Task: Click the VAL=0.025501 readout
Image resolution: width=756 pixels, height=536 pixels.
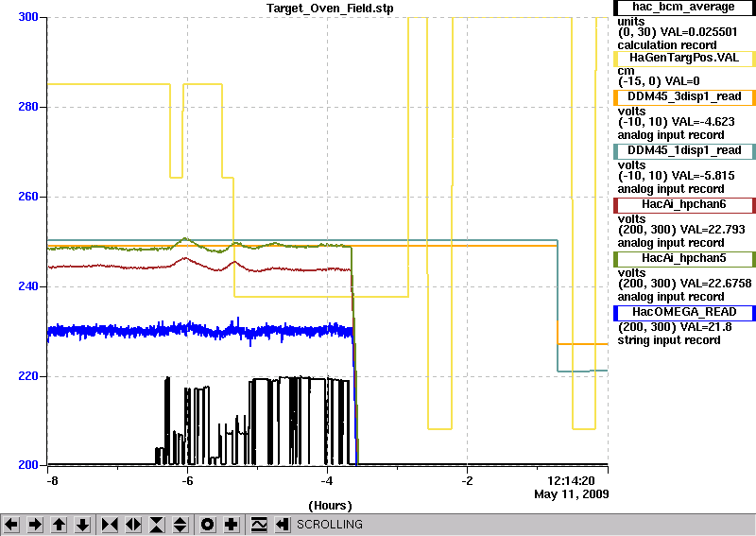Action: click(x=698, y=32)
